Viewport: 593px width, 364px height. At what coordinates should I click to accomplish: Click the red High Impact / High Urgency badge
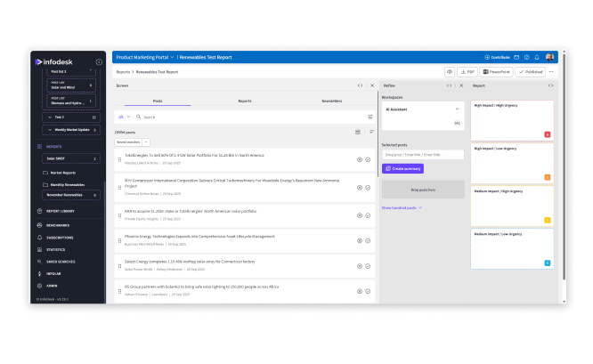pyautogui.click(x=548, y=134)
